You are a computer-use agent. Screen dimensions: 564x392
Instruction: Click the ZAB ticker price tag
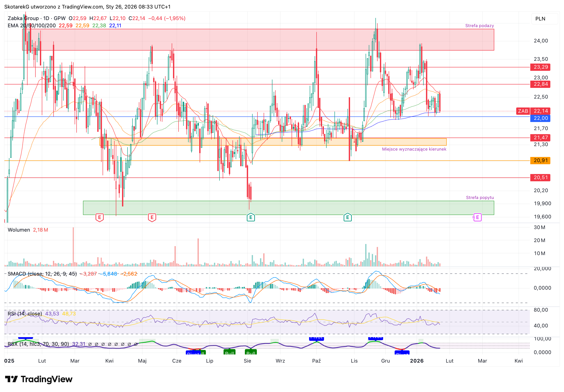click(523, 111)
